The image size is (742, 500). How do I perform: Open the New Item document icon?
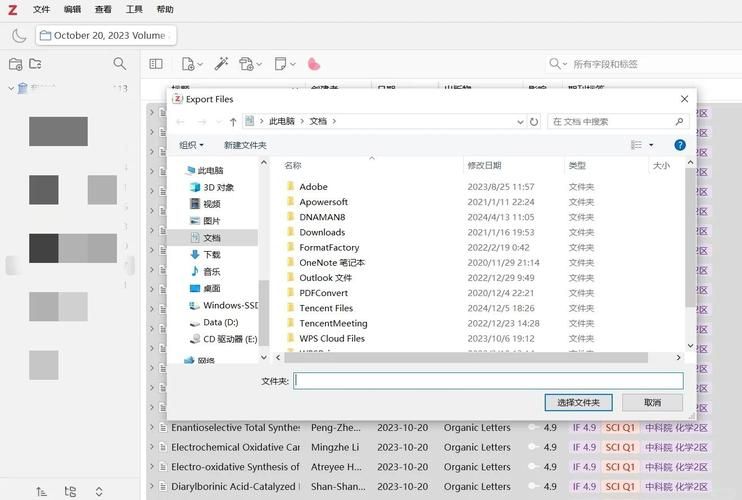point(188,64)
